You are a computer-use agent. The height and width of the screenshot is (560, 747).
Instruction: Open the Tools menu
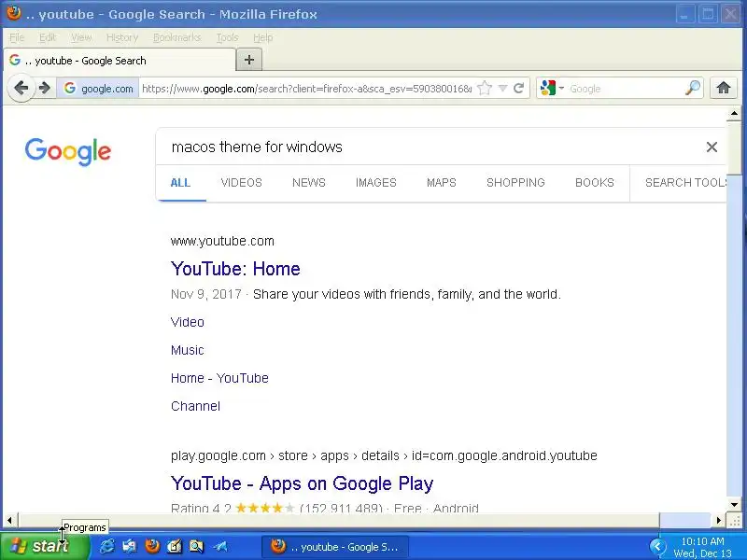(x=227, y=37)
